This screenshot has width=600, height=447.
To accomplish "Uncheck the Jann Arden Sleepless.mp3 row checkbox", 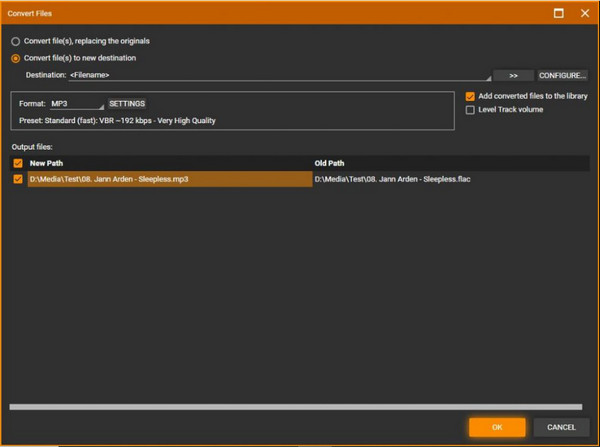I will point(17,179).
